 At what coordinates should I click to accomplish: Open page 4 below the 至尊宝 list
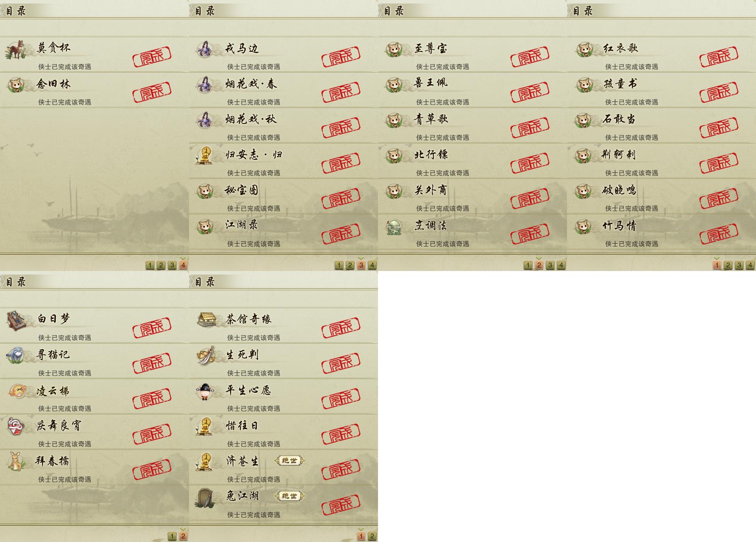[561, 265]
